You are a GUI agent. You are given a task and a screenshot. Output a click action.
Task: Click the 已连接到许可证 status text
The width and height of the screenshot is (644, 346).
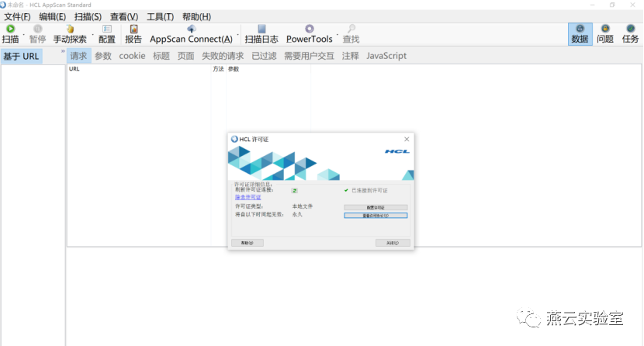369,190
